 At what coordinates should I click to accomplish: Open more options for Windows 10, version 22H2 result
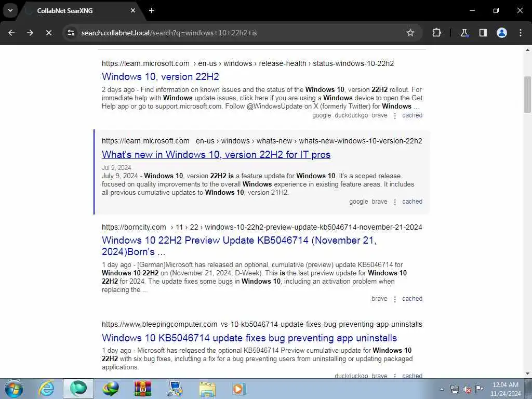click(x=395, y=116)
